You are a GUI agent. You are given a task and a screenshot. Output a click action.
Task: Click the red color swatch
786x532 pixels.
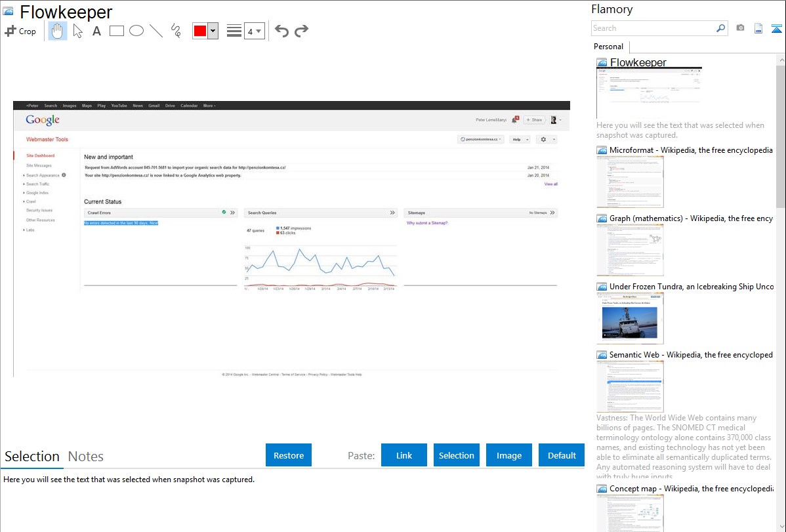(x=200, y=31)
